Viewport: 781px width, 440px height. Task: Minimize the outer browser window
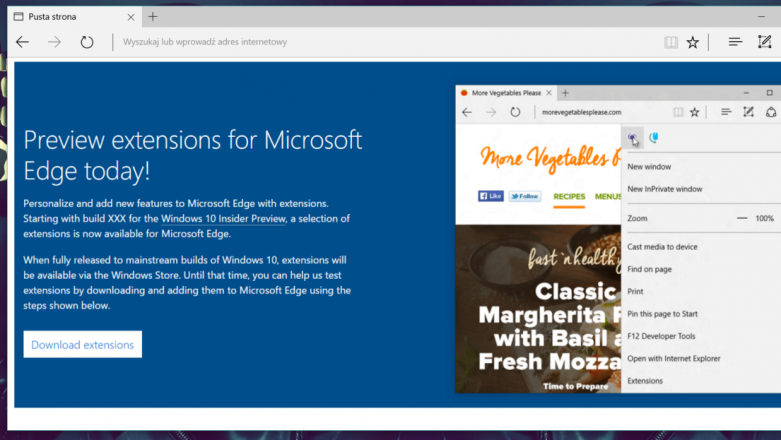pyautogui.click(x=761, y=16)
